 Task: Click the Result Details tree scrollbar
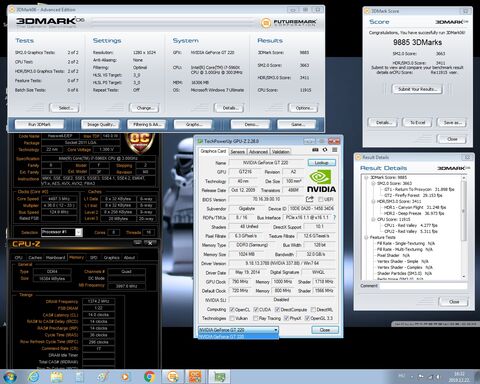[x=463, y=227]
